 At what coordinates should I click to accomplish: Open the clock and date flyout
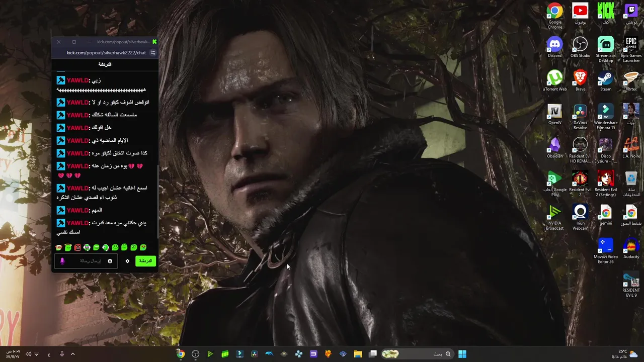pyautogui.click(x=13, y=354)
